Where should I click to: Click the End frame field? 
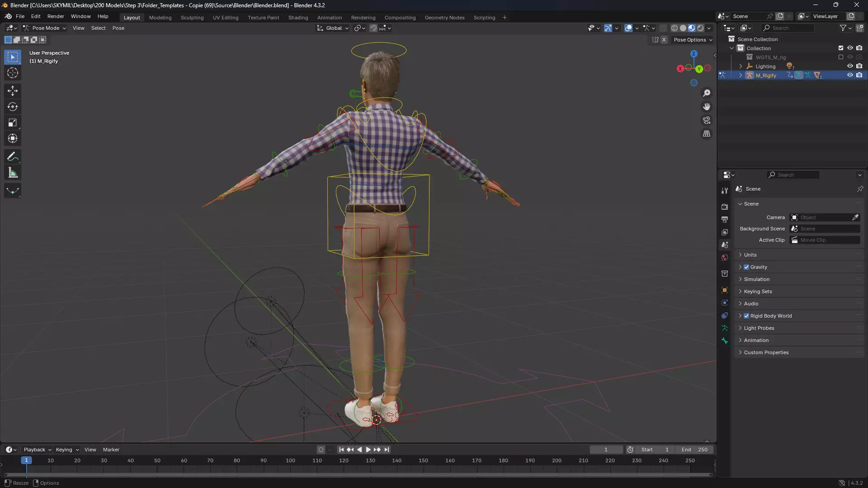coord(695,450)
